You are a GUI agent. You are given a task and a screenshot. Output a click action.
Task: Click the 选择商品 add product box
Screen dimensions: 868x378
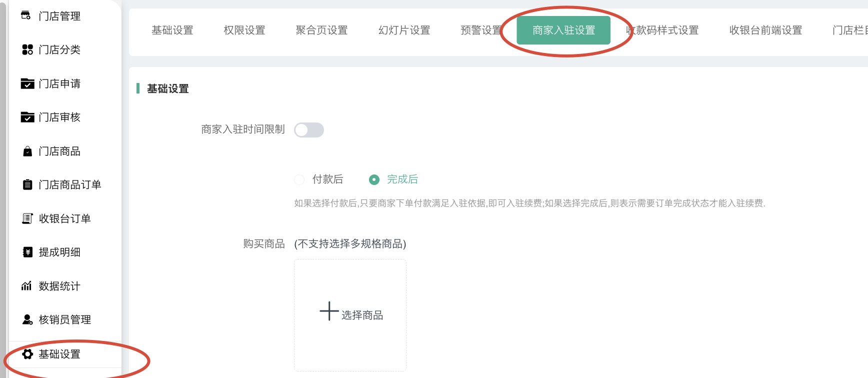(350, 315)
